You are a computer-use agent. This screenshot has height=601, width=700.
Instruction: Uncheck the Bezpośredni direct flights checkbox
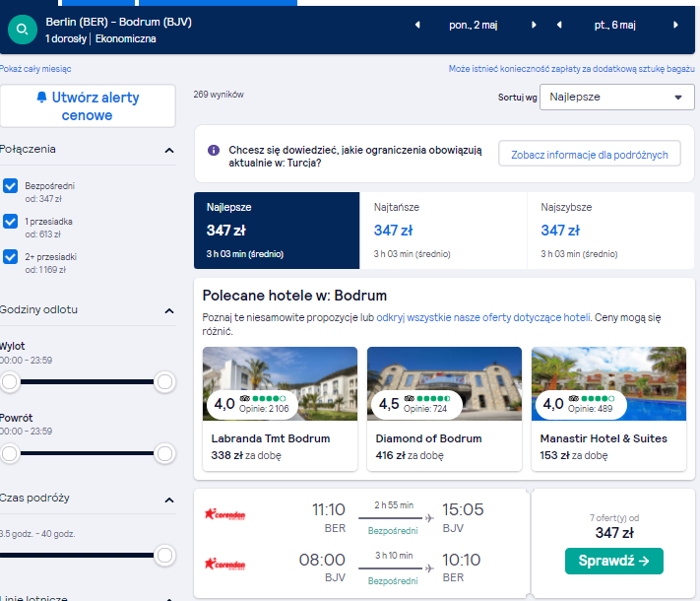click(x=10, y=186)
